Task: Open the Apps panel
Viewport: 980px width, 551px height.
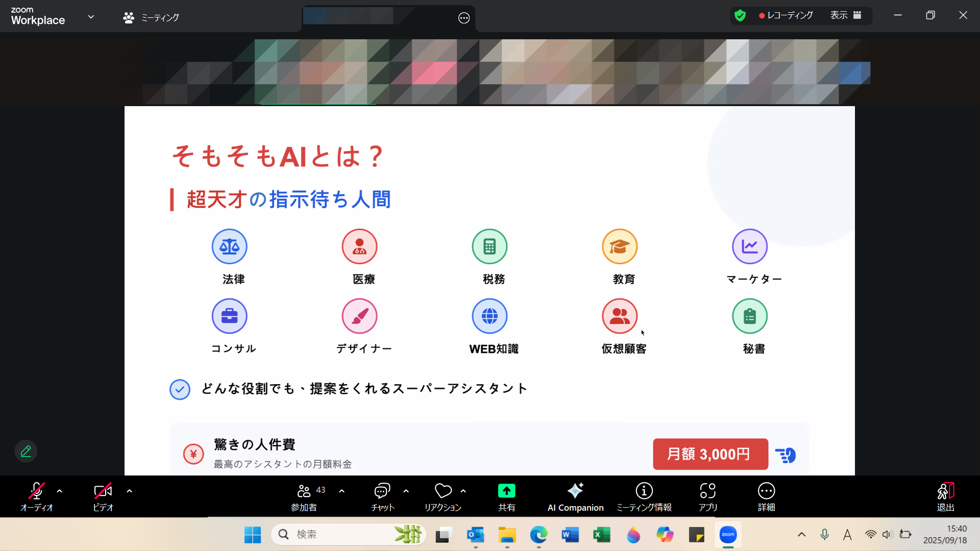Action: (707, 496)
